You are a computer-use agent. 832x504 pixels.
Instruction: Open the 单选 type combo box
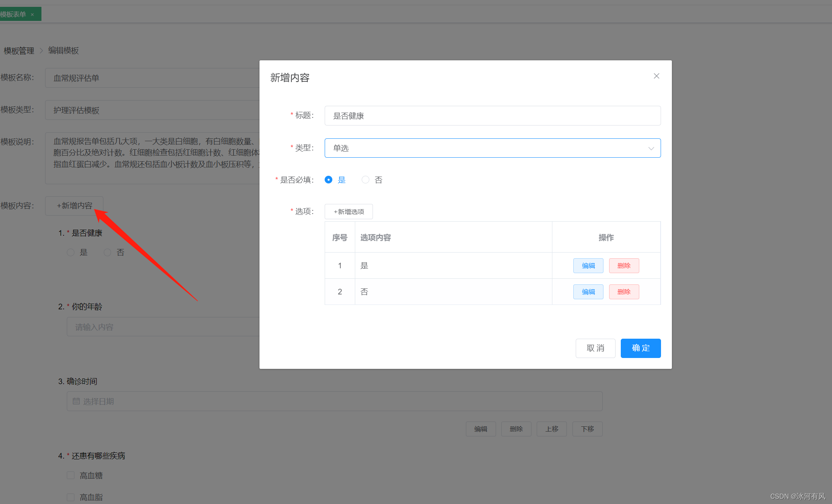483,148
